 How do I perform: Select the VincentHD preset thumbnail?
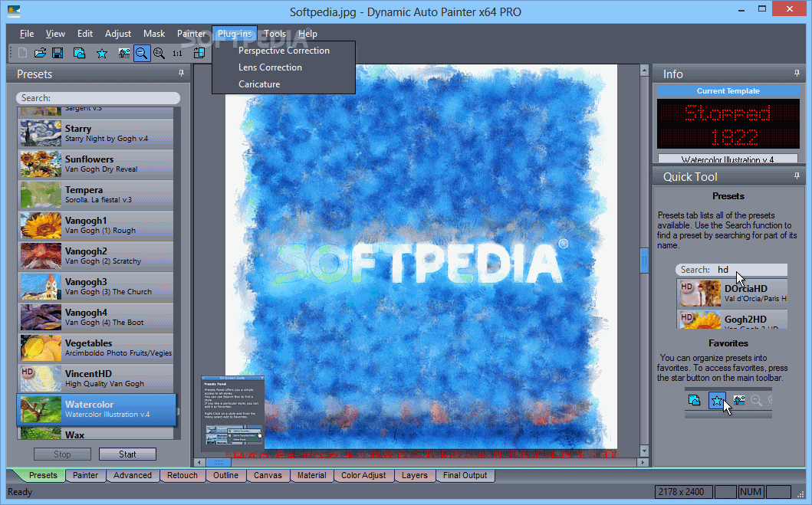point(41,378)
